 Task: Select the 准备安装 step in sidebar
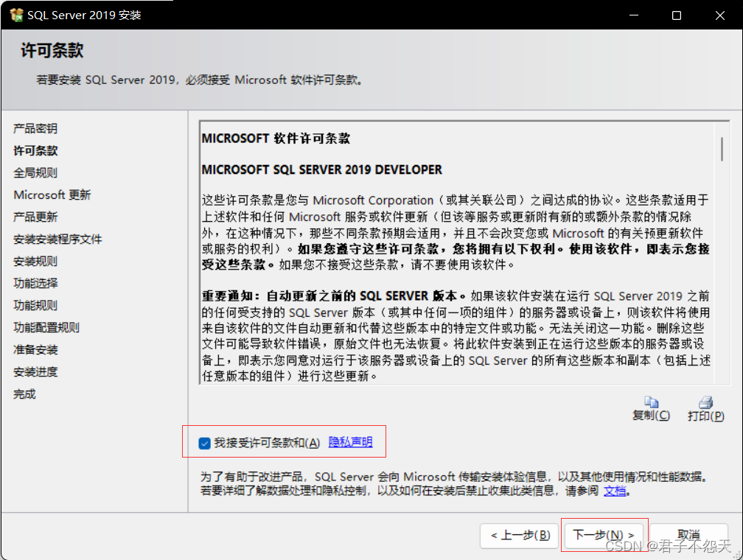click(35, 350)
